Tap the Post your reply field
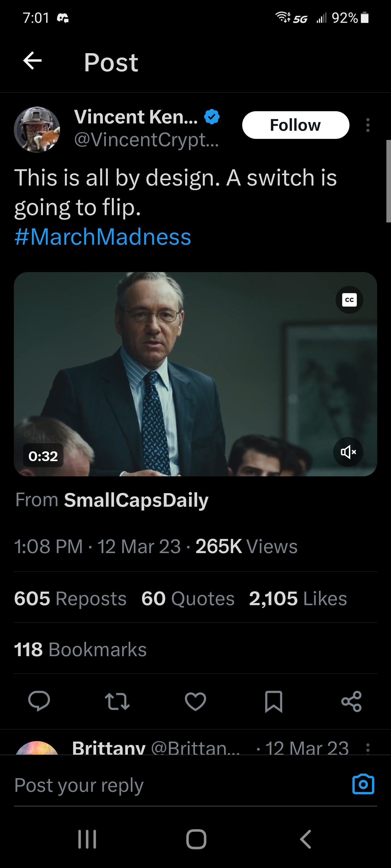391x868 pixels. click(x=169, y=785)
